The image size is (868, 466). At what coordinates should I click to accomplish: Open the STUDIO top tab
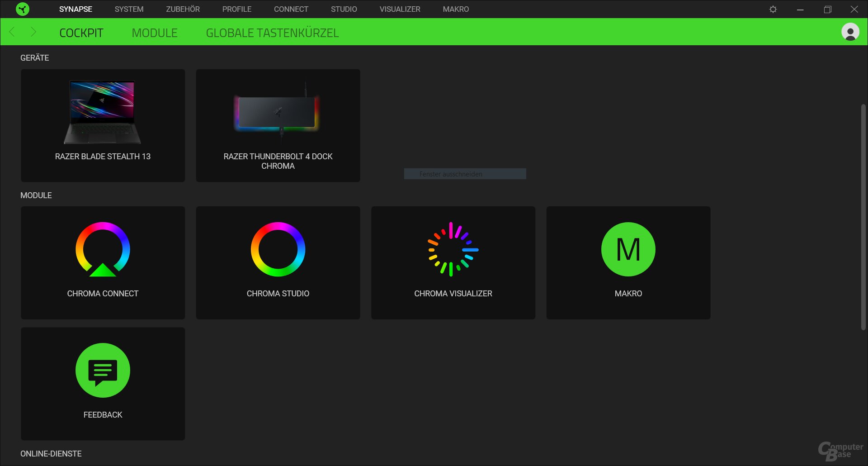coord(344,9)
